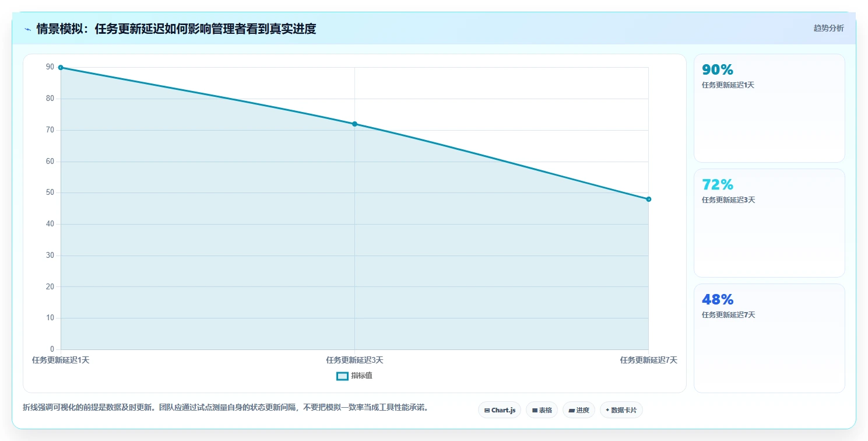Screen dimensions: 868x441
Task: Click the 90% stat card value
Action: pyautogui.click(x=717, y=70)
